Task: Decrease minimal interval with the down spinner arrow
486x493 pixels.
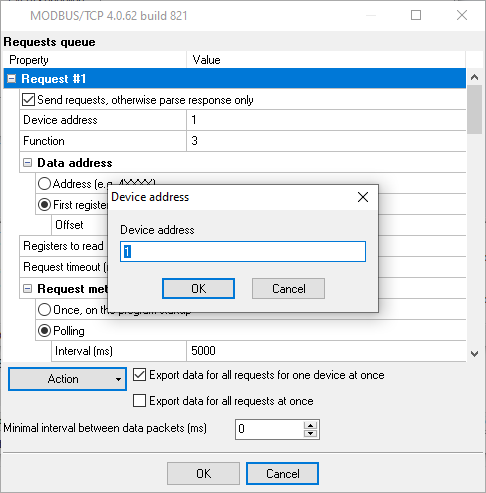Action: tap(310, 433)
